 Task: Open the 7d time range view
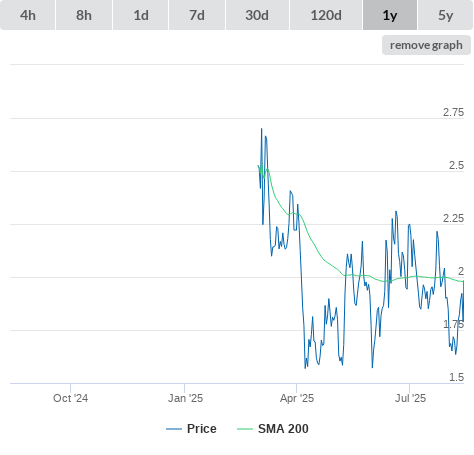point(197,15)
